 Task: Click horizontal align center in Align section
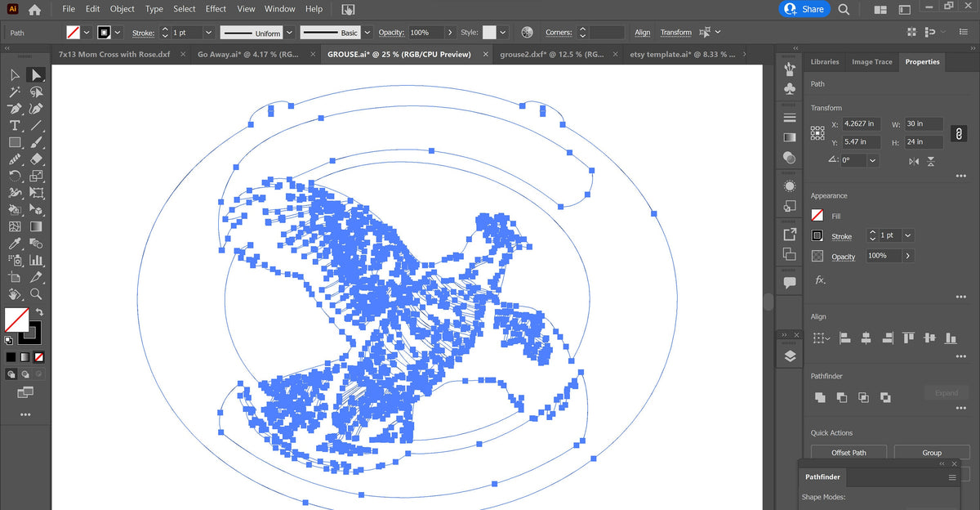click(x=866, y=338)
